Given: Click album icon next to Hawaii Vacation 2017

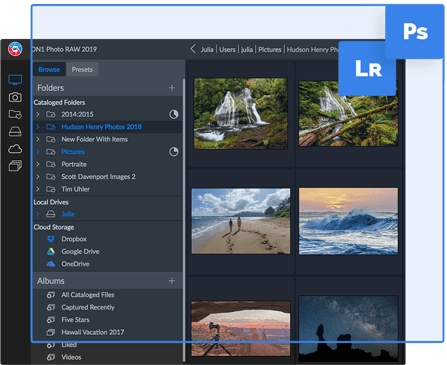Looking at the screenshot, I should 51,332.
